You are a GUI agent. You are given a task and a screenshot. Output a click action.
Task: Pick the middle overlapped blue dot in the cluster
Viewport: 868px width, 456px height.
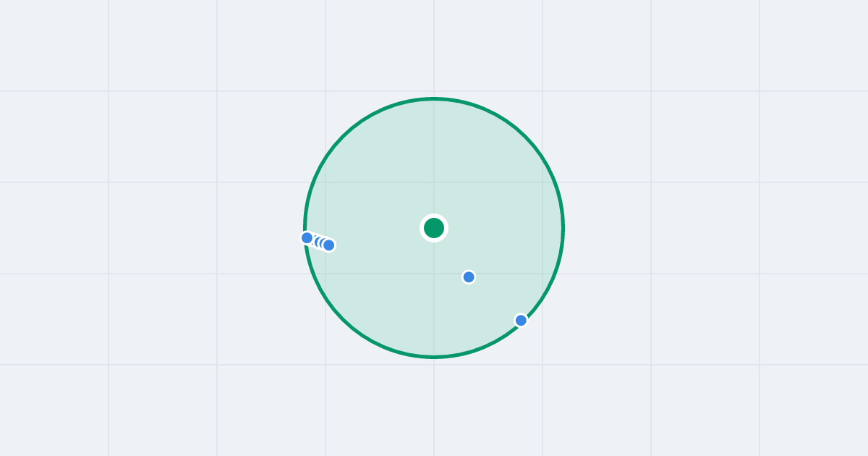click(320, 242)
